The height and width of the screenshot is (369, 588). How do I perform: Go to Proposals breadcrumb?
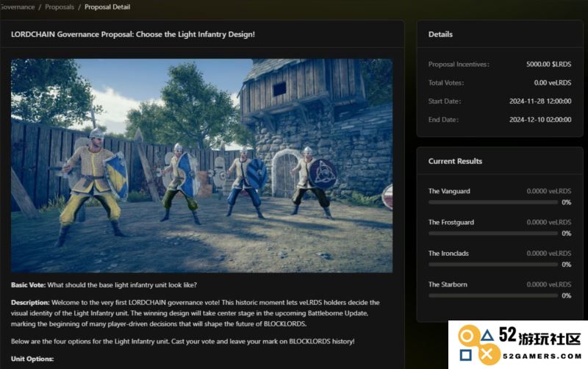tap(60, 7)
